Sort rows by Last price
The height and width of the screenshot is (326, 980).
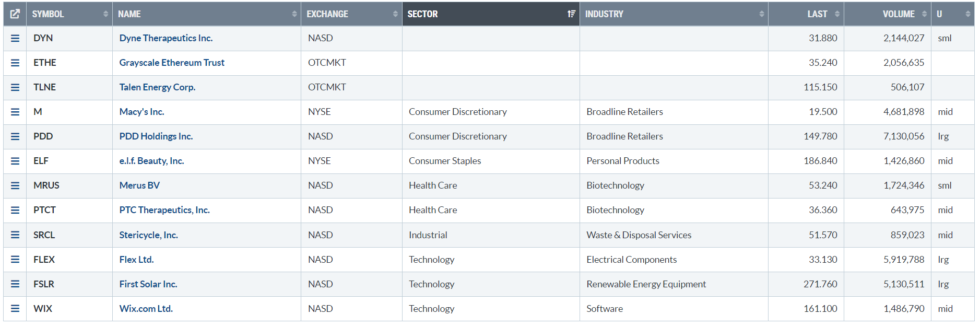point(818,14)
